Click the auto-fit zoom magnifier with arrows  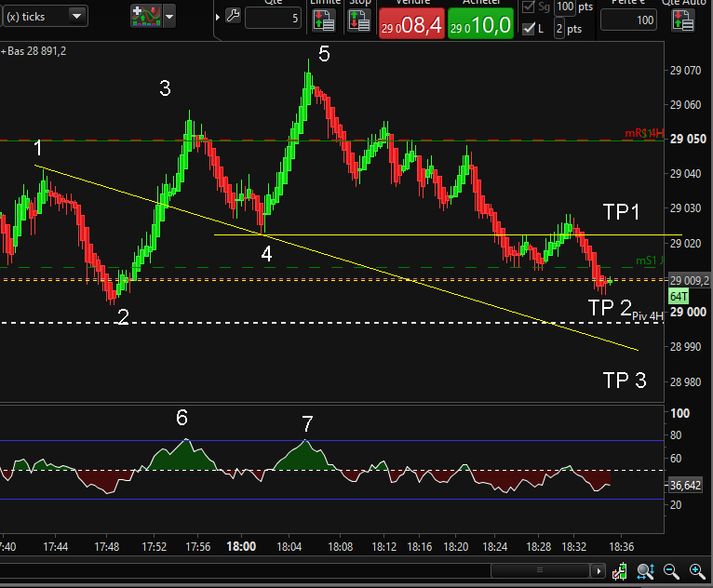pyautogui.click(x=646, y=571)
